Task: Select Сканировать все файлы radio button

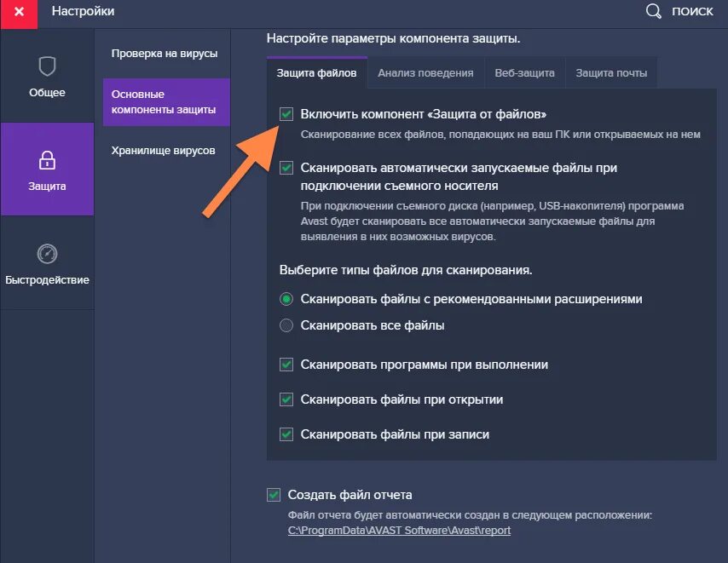Action: pos(286,325)
